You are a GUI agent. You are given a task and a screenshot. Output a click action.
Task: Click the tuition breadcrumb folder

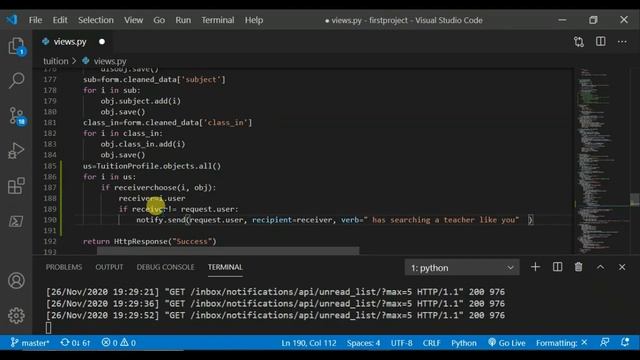[56, 61]
